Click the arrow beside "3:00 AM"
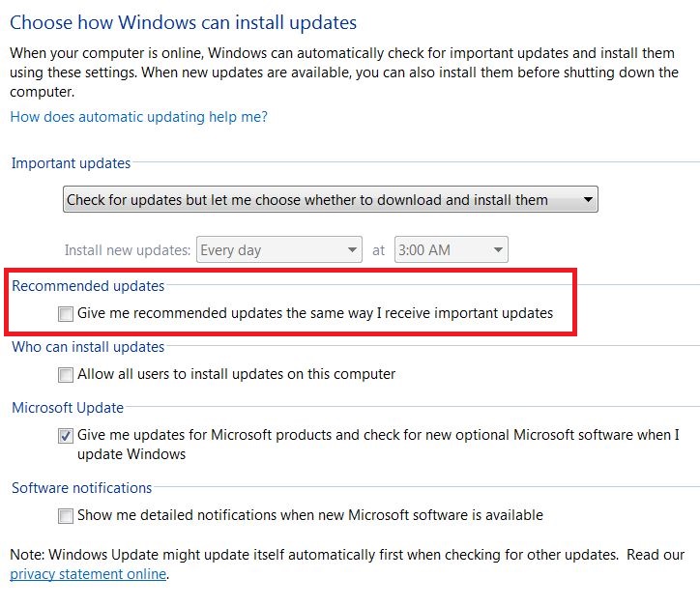The width and height of the screenshot is (700, 607). point(498,250)
